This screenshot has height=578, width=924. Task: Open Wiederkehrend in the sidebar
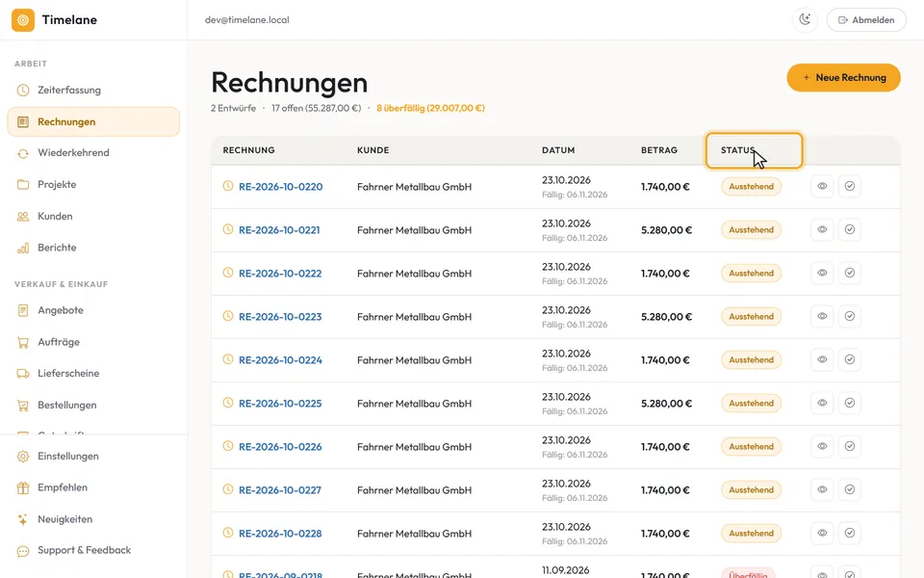coord(93,153)
